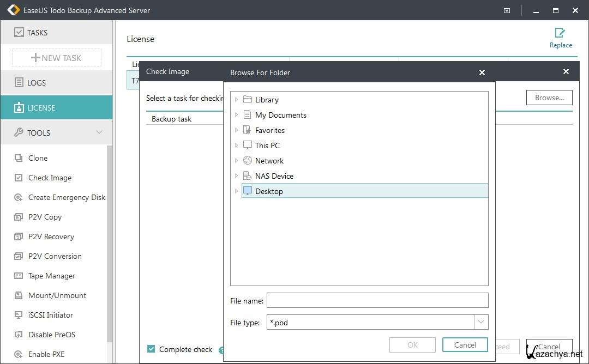589x364 pixels.
Task: Click the Replace license icon
Action: coord(560,33)
